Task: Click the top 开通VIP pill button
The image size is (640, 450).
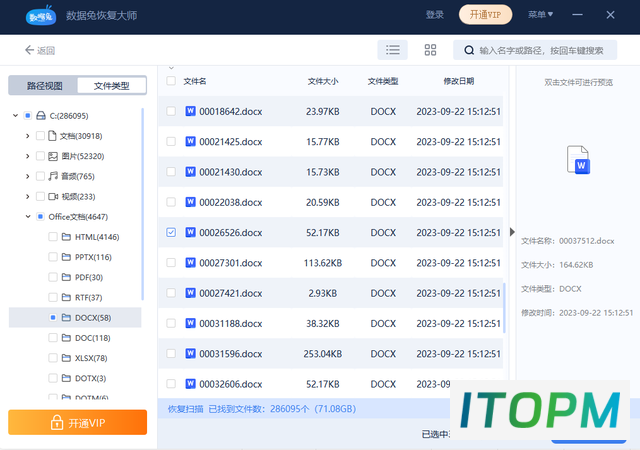Action: tap(485, 15)
